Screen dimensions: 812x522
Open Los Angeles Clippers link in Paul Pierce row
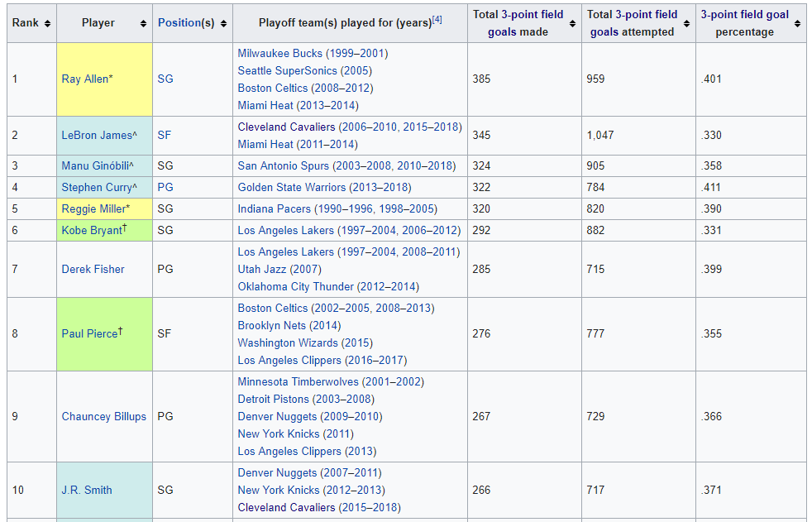(289, 361)
